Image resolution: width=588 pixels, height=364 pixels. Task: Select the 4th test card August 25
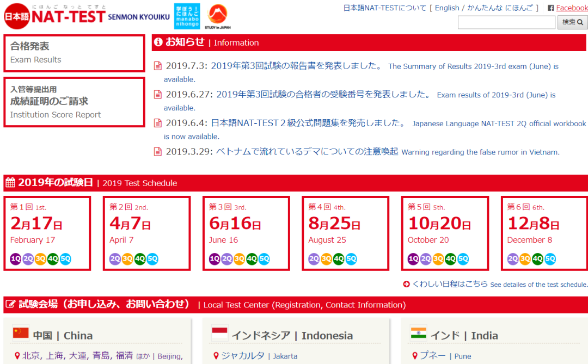(x=345, y=233)
